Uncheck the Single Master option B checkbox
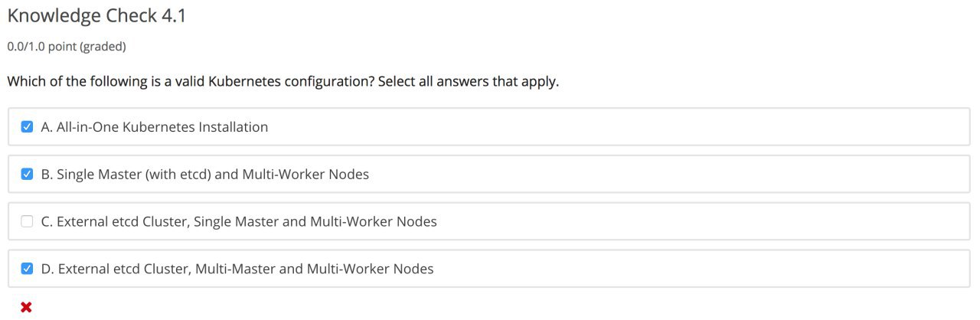The height and width of the screenshot is (320, 980). [27, 175]
